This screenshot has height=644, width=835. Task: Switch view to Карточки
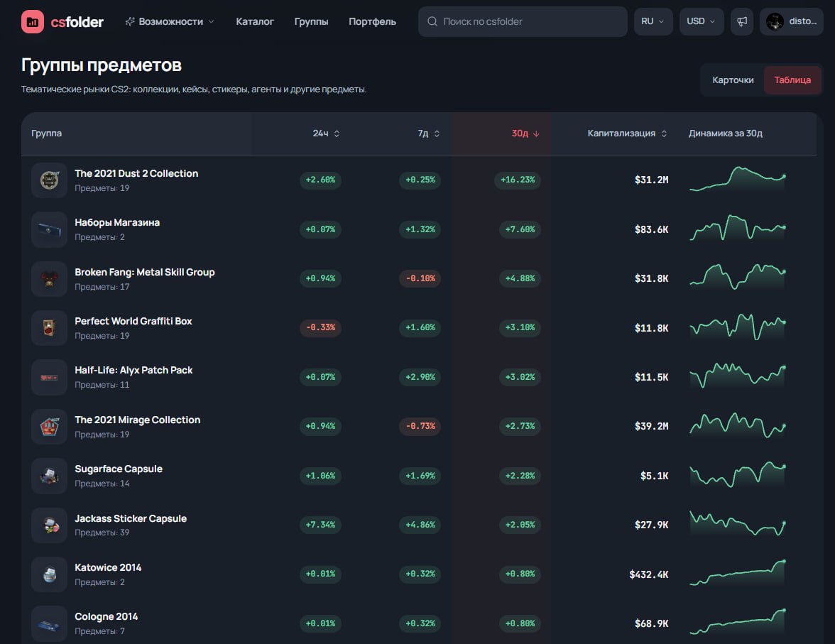tap(733, 80)
